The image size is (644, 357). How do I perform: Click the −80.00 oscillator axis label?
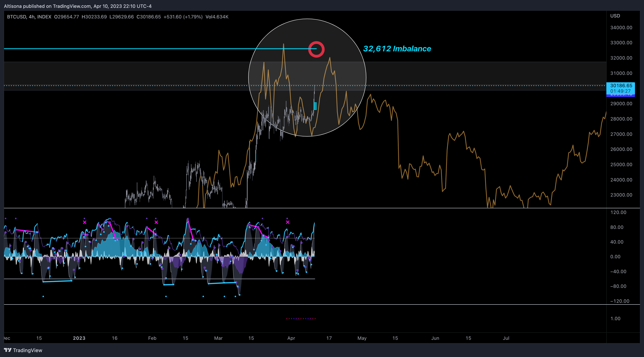click(x=618, y=286)
